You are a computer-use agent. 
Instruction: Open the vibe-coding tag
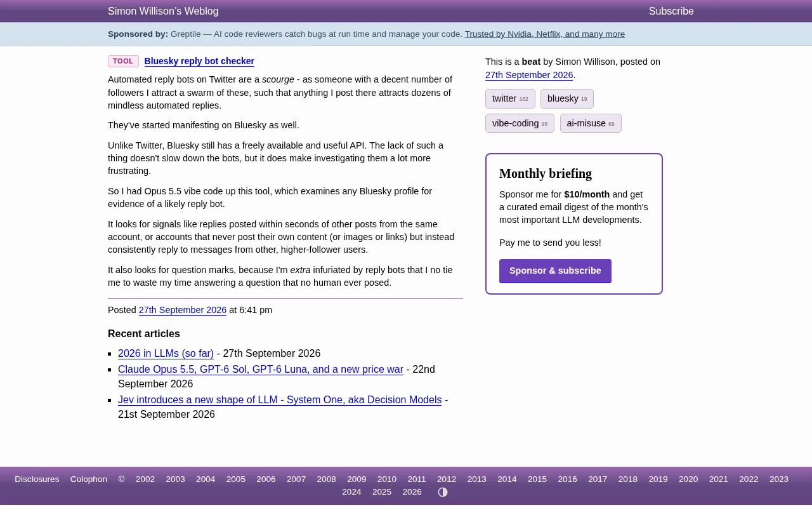click(520, 123)
